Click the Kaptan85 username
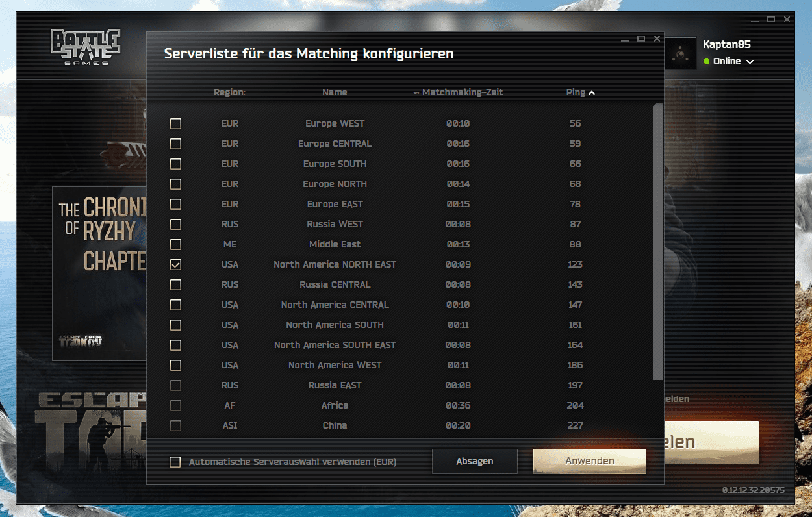This screenshot has width=812, height=517. point(727,44)
